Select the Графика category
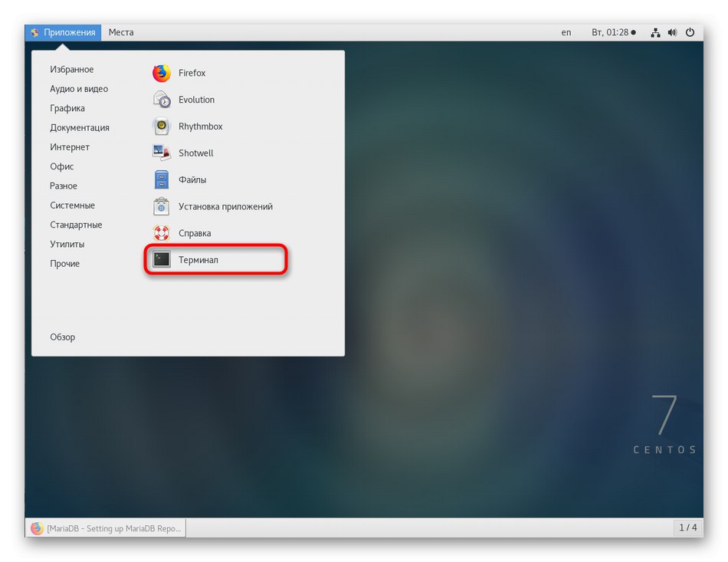This screenshot has height=562, width=728. 67,108
